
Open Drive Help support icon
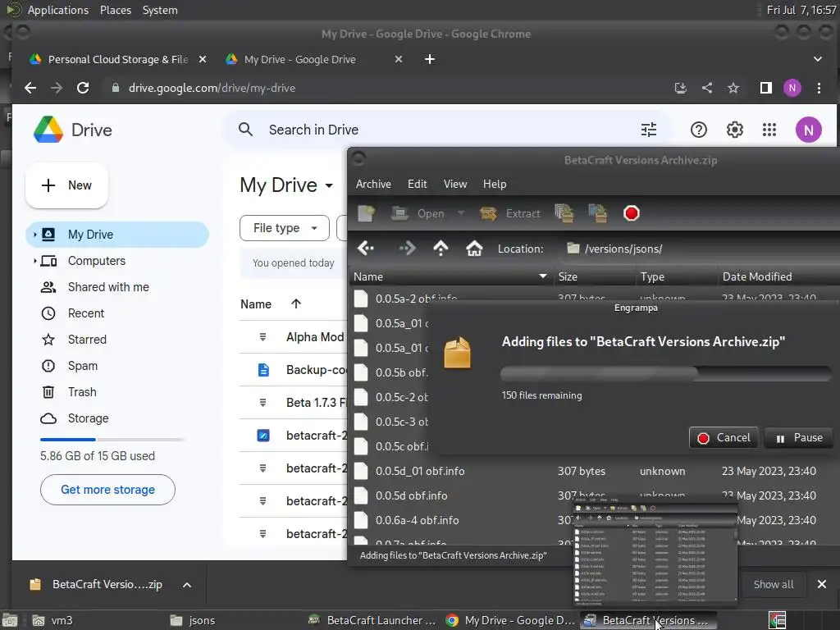pyautogui.click(x=699, y=130)
